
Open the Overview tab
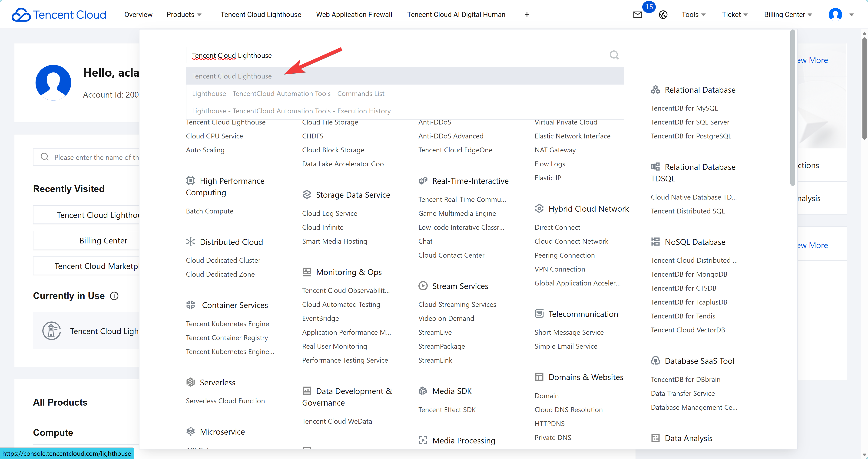click(x=138, y=14)
